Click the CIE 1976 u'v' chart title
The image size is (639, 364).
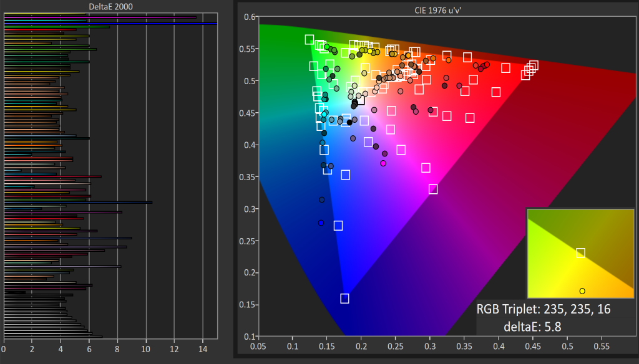pos(437,10)
